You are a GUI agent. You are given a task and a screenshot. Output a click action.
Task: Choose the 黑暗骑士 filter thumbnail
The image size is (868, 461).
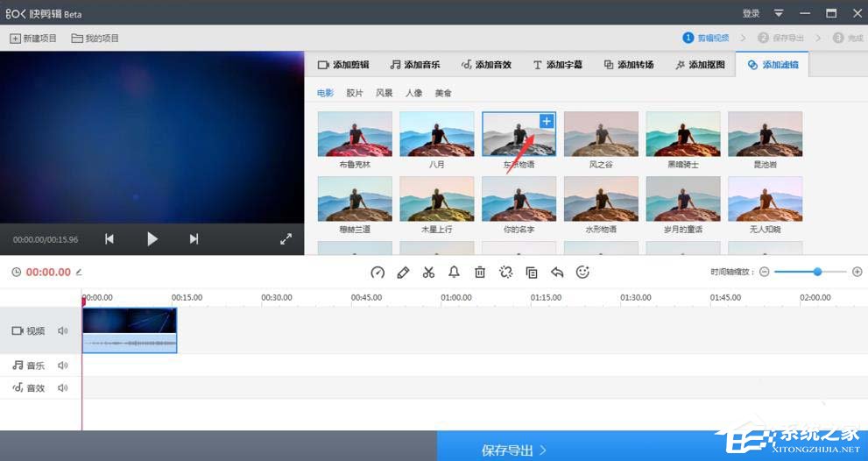click(683, 133)
